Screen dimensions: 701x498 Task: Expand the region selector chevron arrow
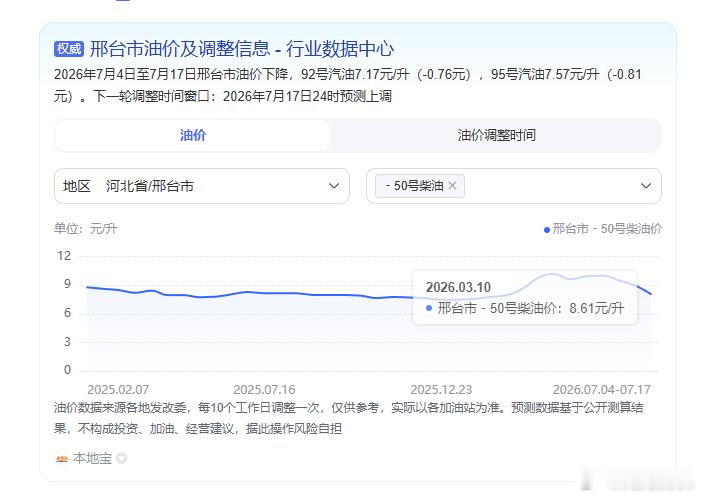tap(334, 186)
